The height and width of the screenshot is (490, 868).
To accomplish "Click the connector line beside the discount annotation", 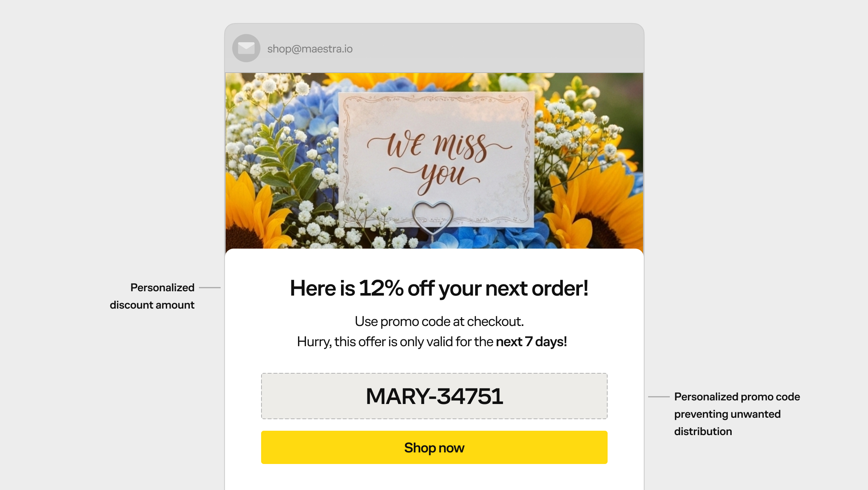I will (210, 288).
